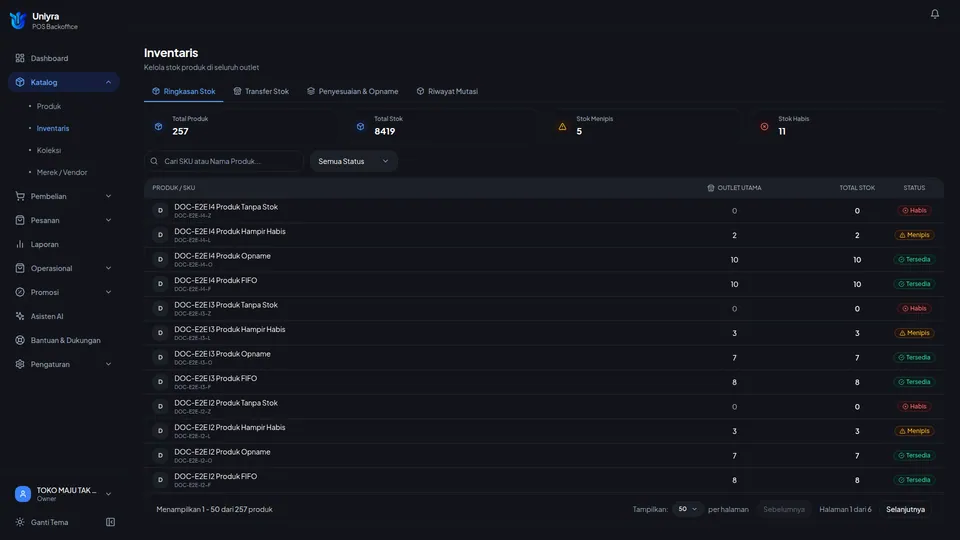Change the rows per page dropdown

[688, 509]
